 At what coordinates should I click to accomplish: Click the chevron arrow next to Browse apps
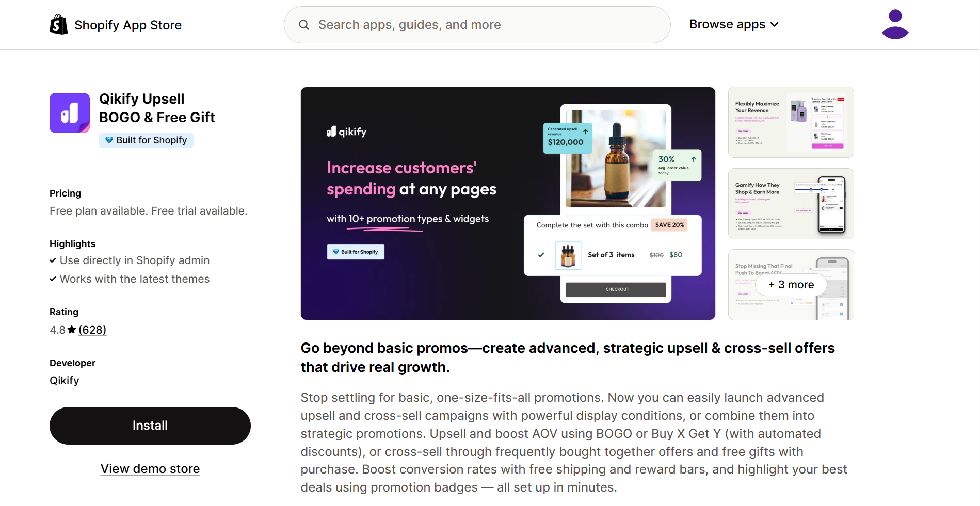pyautogui.click(x=775, y=24)
